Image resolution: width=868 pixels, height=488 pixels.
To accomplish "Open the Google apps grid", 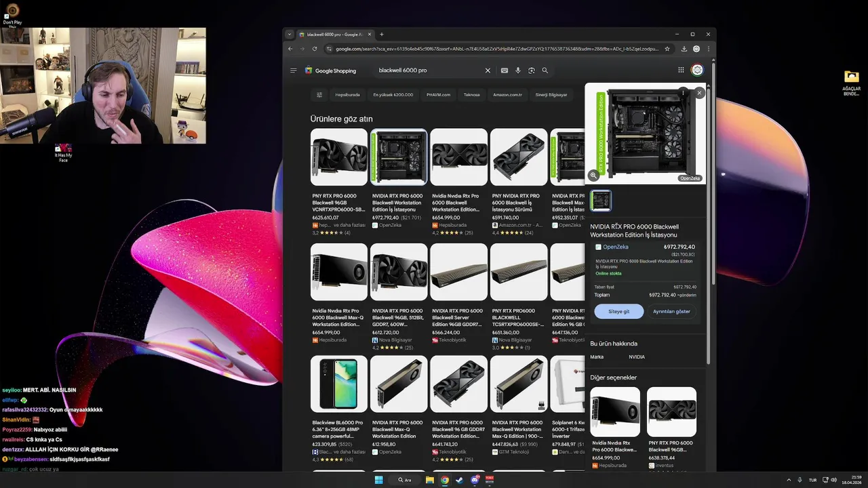I will click(681, 70).
